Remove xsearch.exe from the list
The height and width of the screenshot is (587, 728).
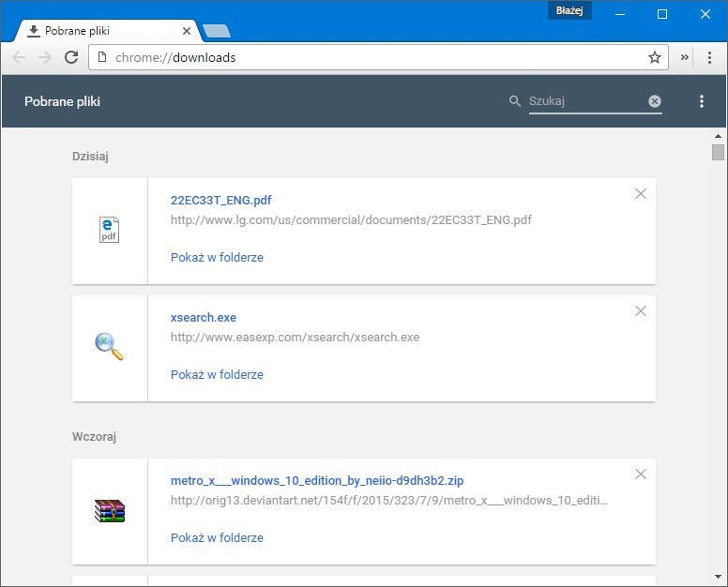[x=641, y=311]
